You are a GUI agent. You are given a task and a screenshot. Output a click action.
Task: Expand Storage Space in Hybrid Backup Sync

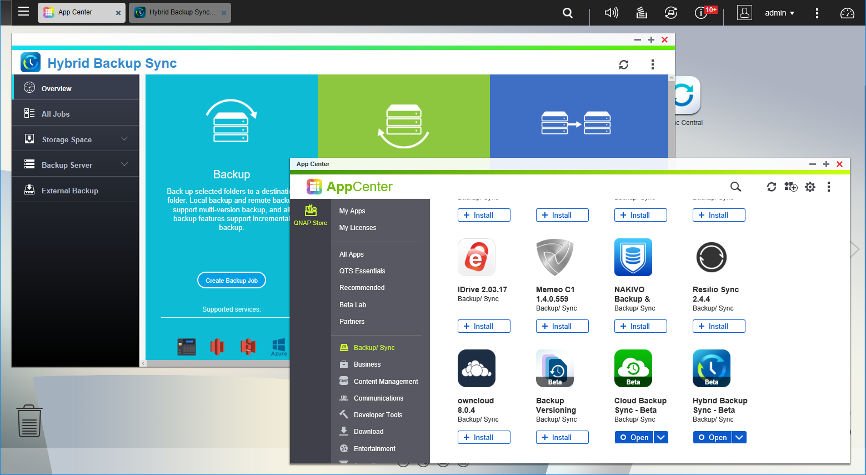tap(76, 139)
